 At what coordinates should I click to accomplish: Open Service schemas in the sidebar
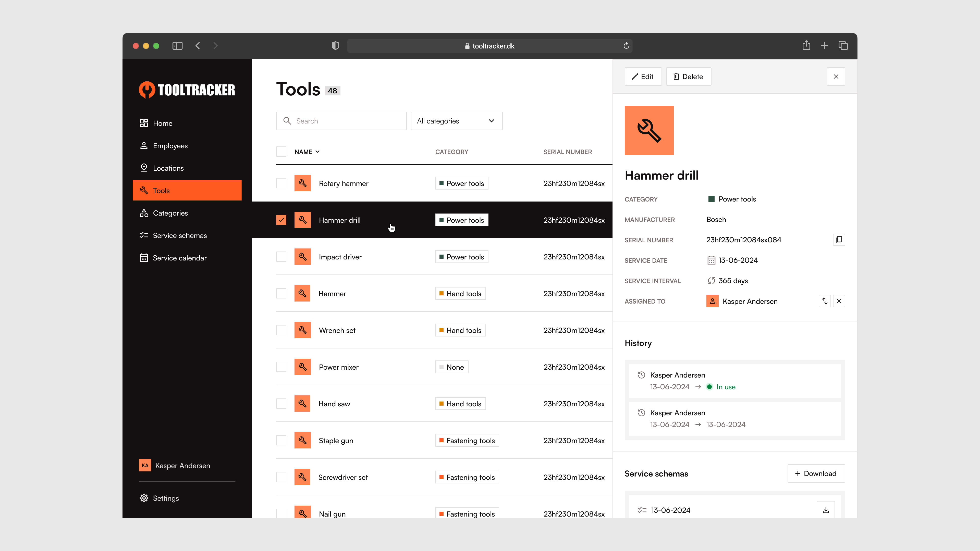coord(187,235)
